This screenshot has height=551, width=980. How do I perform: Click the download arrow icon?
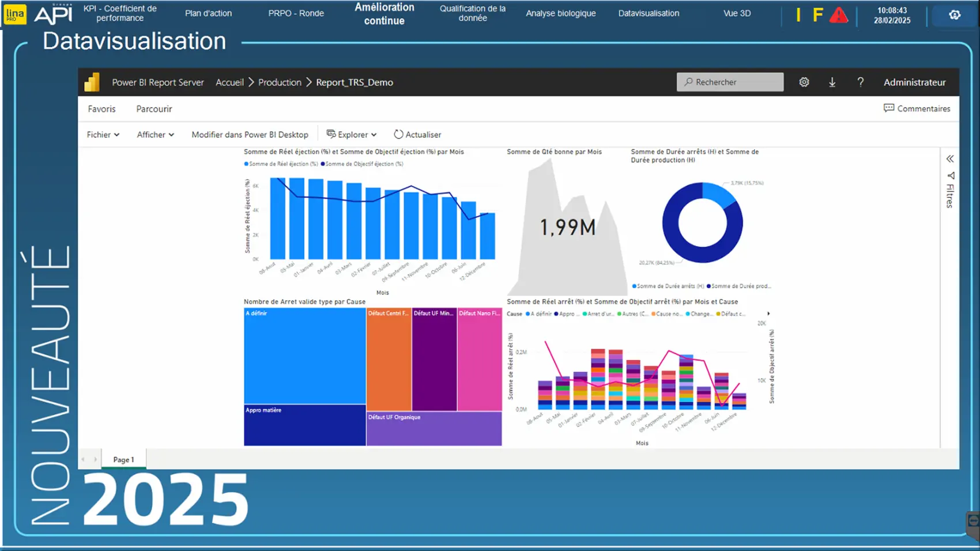832,82
